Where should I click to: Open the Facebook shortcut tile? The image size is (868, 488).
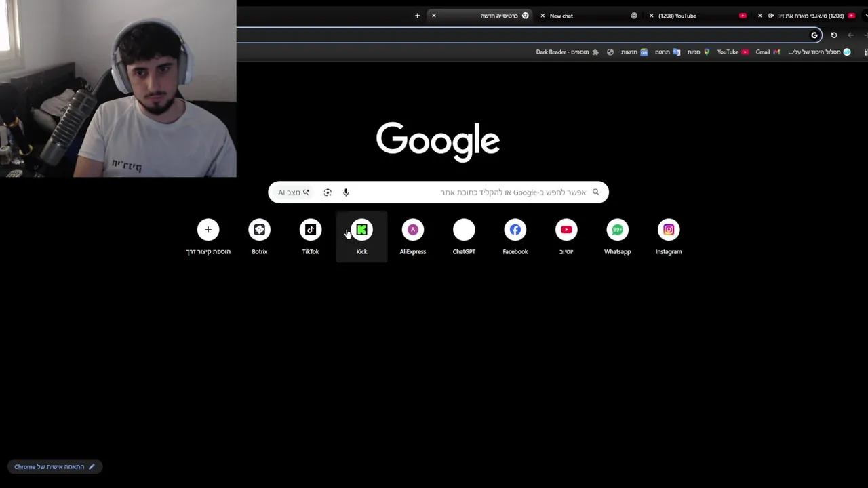pos(515,237)
